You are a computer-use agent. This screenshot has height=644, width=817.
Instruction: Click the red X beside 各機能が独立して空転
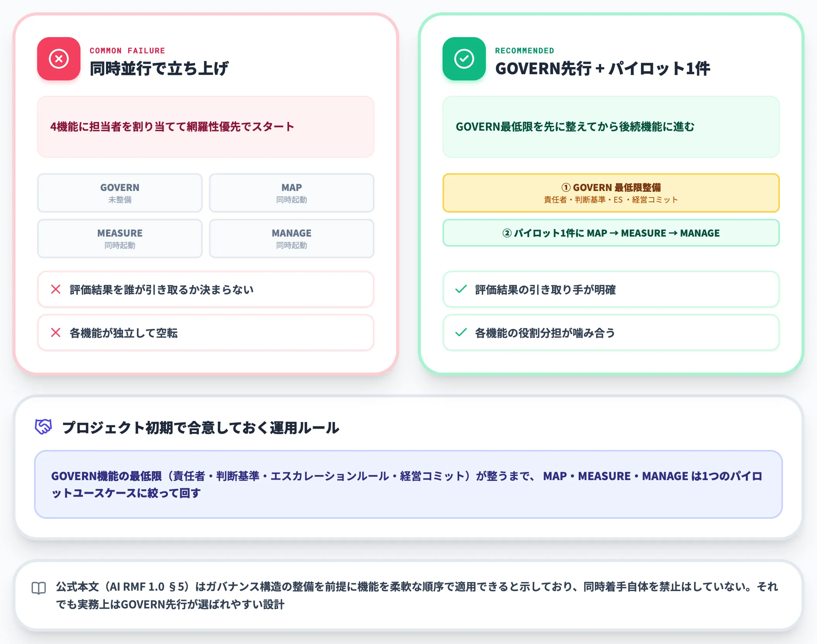tap(56, 332)
